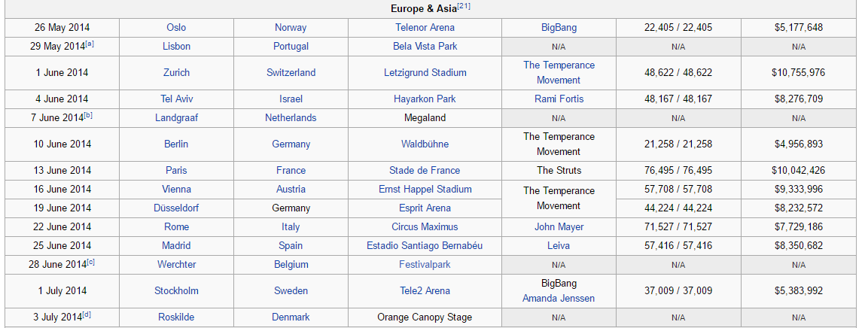Click the Rami Fortis link
The width and height of the screenshot is (868, 328).
click(x=559, y=99)
